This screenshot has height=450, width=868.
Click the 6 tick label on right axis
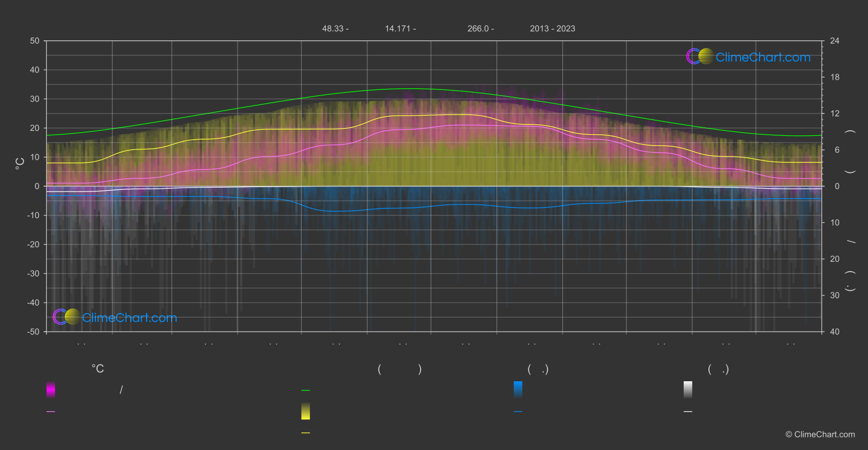click(x=837, y=150)
